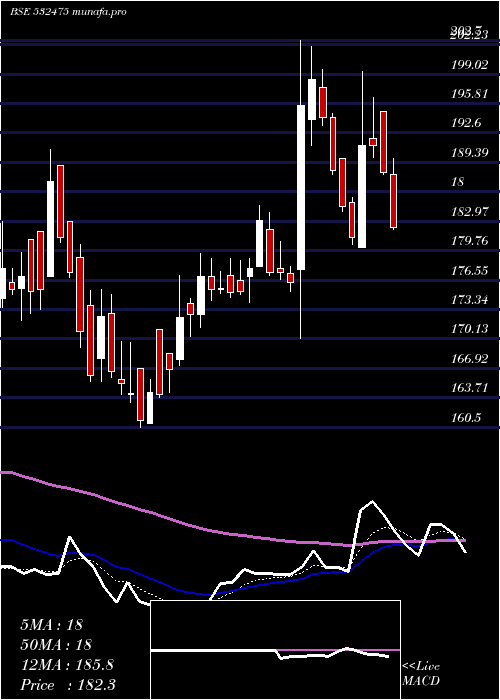Image resolution: width=500 pixels, height=700 pixels.
Task: Select the 199.02 price level label
Action: click(x=469, y=65)
